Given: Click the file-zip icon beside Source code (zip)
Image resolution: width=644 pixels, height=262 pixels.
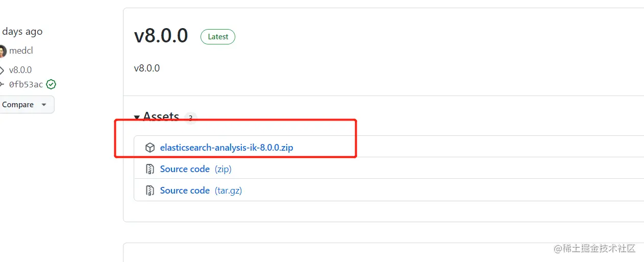Looking at the screenshot, I should (150, 169).
